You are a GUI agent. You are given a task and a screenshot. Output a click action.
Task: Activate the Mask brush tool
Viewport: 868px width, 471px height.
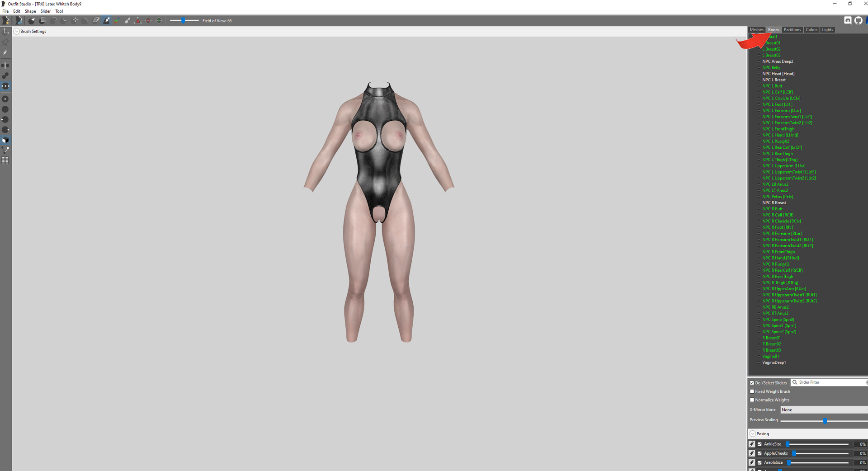43,20
